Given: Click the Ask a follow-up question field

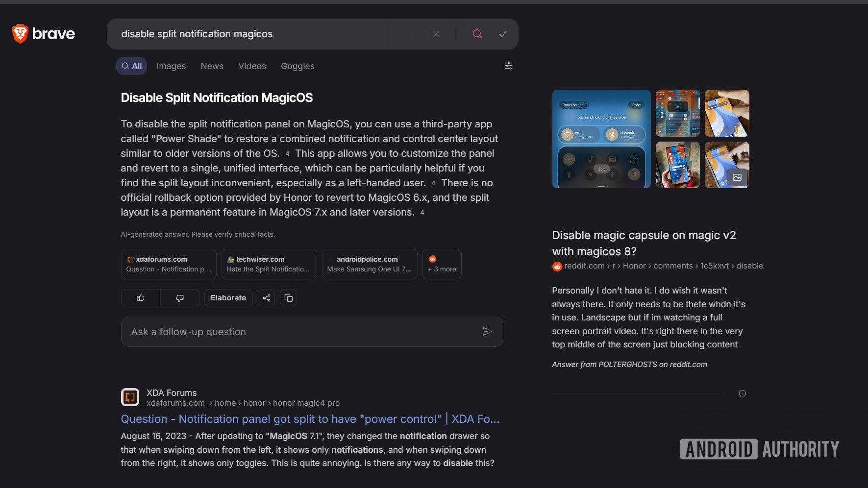Looking at the screenshot, I should point(299,332).
